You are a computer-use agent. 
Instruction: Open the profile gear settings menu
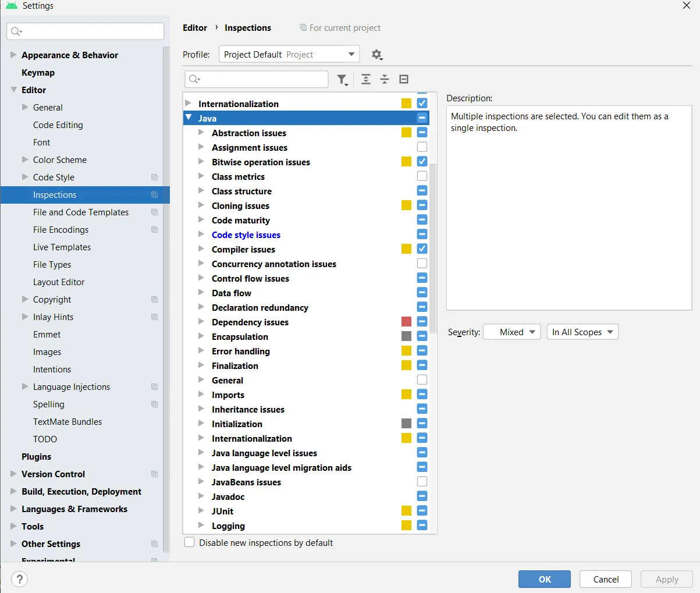point(377,55)
